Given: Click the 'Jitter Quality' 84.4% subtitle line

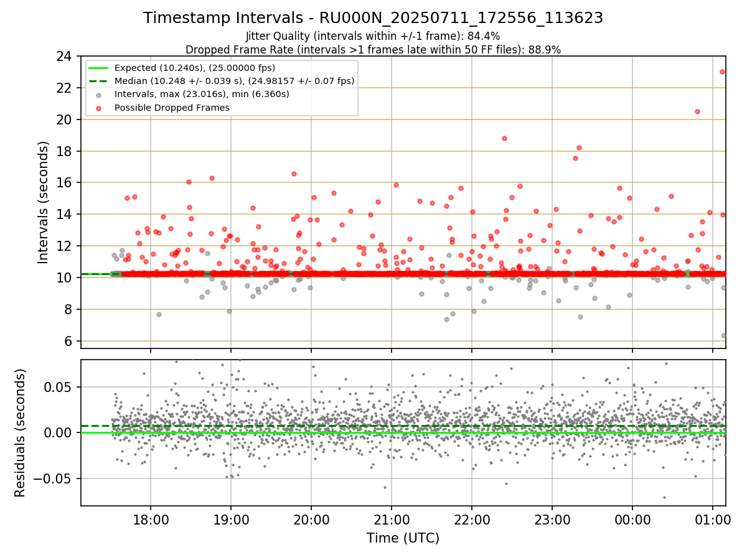Looking at the screenshot, I should [x=373, y=36].
